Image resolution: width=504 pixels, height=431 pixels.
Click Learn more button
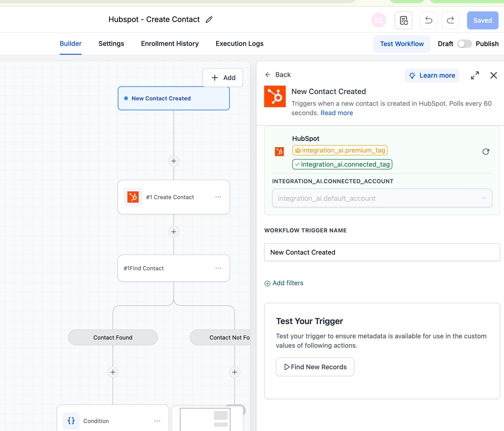pos(432,76)
